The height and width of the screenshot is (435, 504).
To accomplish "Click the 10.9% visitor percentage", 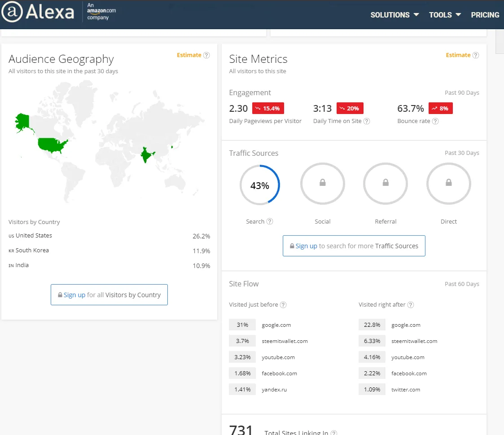I will [x=201, y=266].
